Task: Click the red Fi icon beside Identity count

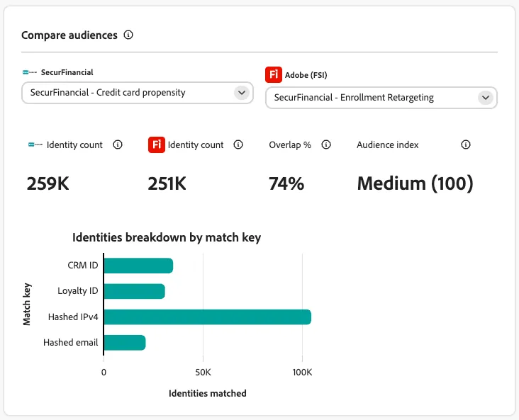Action: pos(157,144)
